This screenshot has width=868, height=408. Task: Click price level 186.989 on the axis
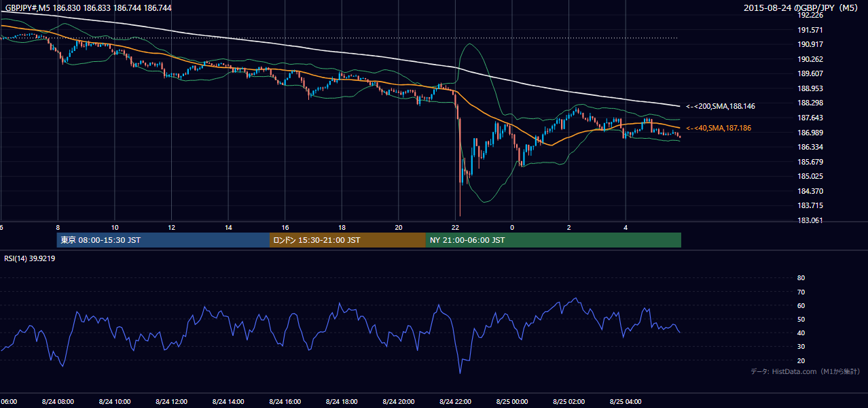click(810, 133)
